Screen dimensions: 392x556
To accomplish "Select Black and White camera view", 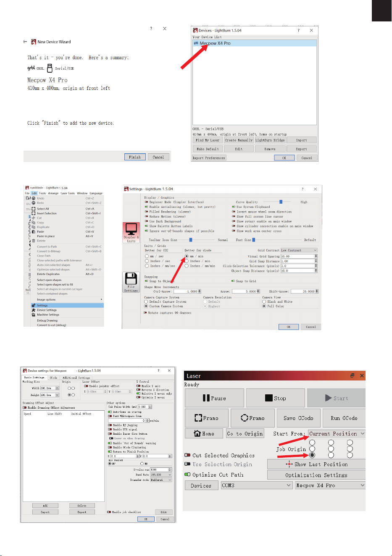I will coord(264,302).
